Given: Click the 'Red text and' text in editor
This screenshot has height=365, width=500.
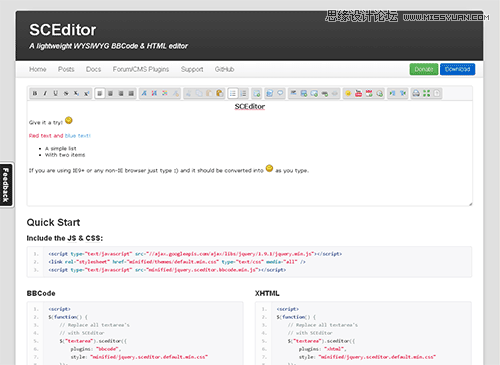Looking at the screenshot, I should (x=46, y=136).
